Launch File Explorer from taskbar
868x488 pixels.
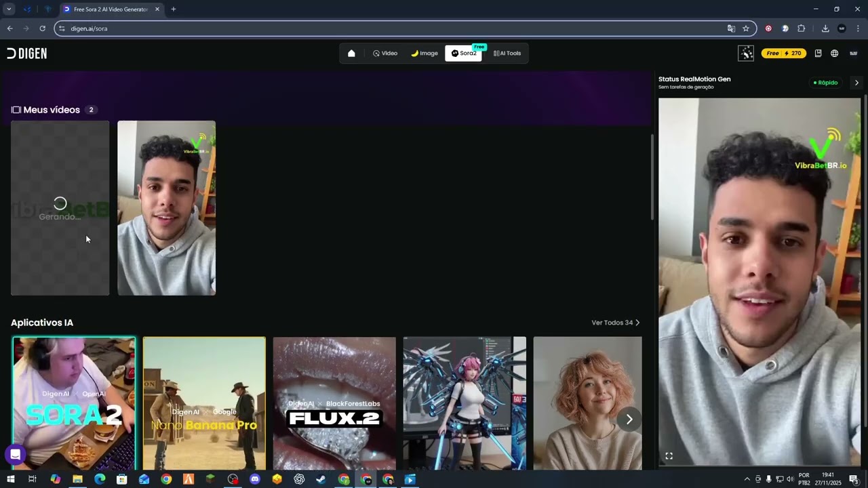coord(77,479)
